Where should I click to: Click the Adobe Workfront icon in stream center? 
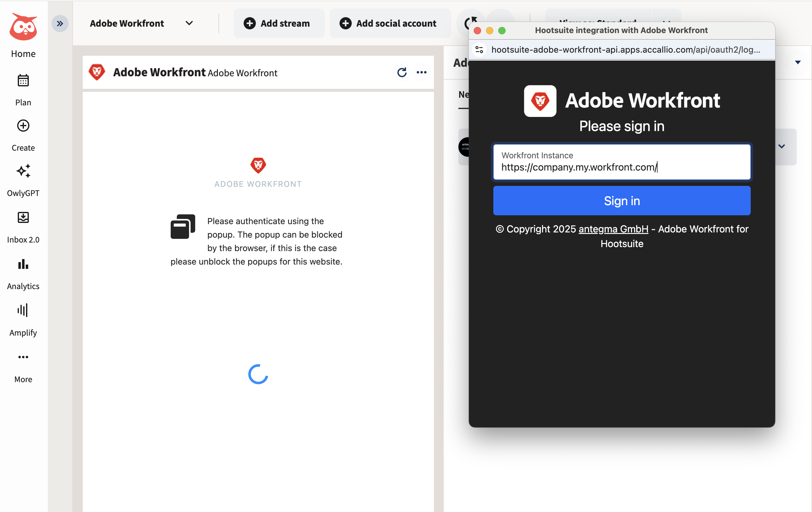(x=258, y=165)
